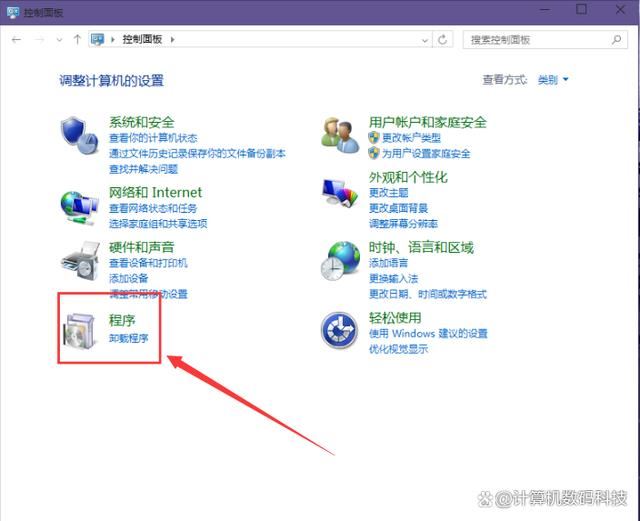Expand the recent locations arrow beside navigation buttons

pyautogui.click(x=60, y=39)
